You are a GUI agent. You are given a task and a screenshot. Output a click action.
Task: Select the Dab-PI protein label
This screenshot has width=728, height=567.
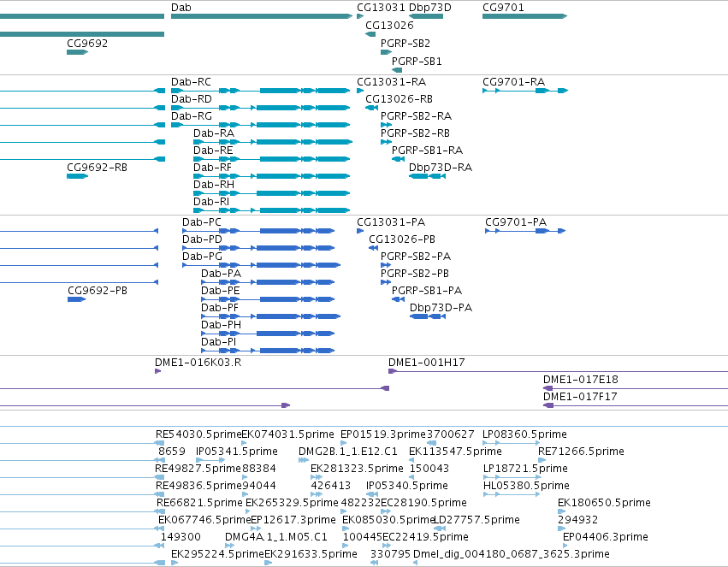point(219,342)
